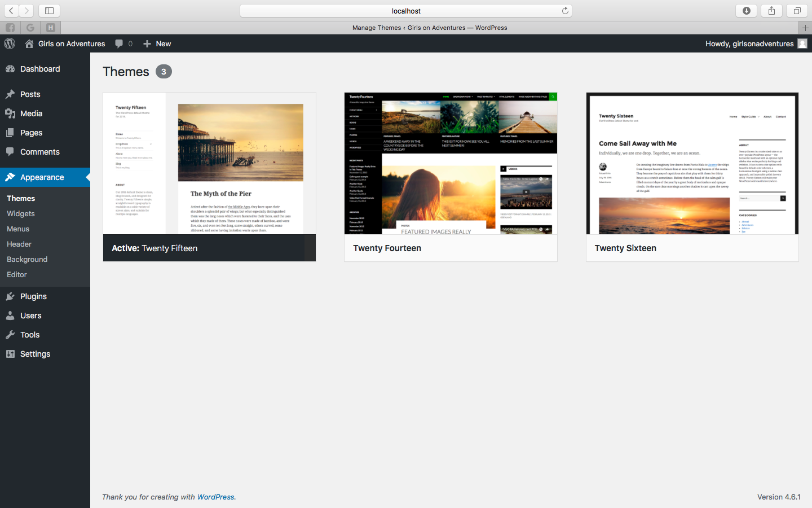
Task: Click the H pinned tab icon
Action: 51,28
